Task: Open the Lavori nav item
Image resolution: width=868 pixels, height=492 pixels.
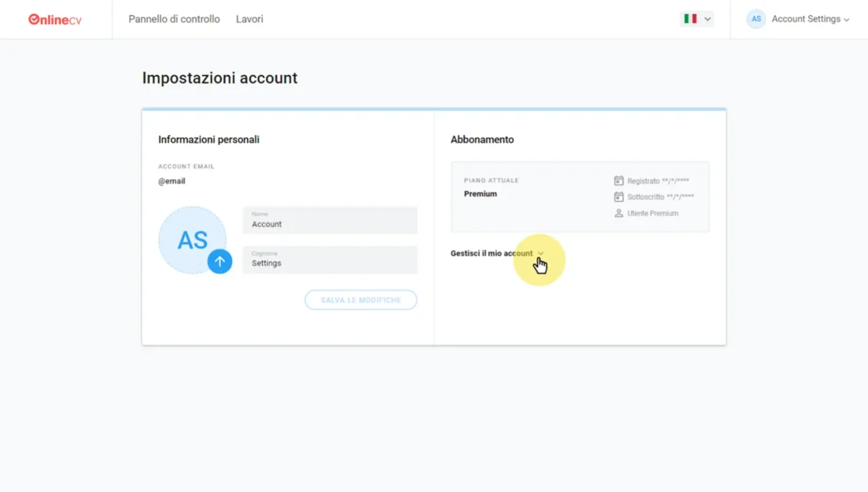Action: tap(250, 19)
